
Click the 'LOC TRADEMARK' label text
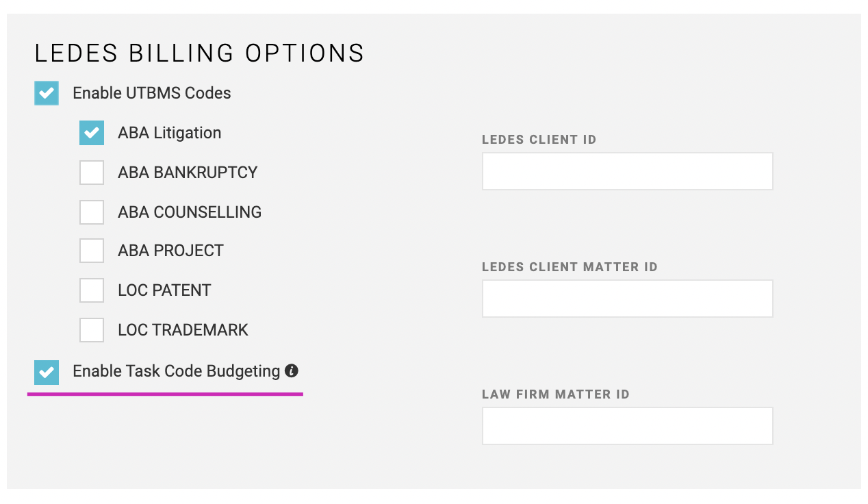pos(183,330)
